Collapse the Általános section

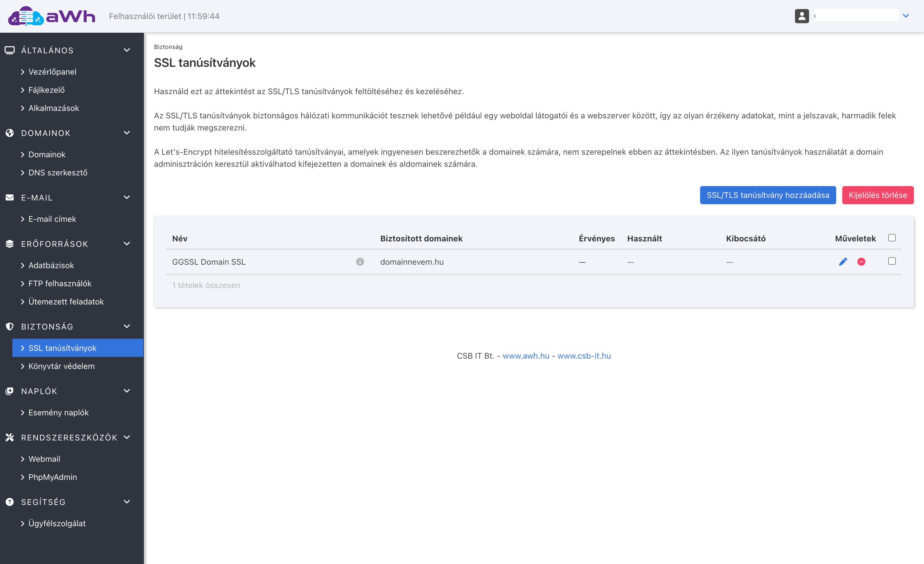[x=127, y=50]
